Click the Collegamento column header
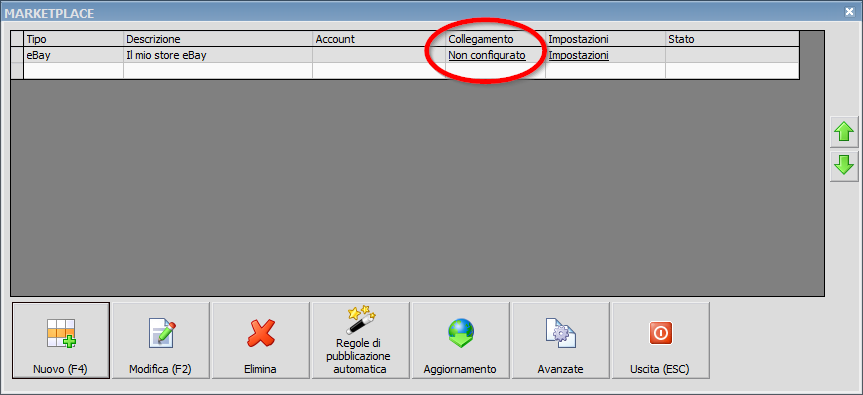Image resolution: width=863 pixels, height=395 pixels. pos(495,39)
